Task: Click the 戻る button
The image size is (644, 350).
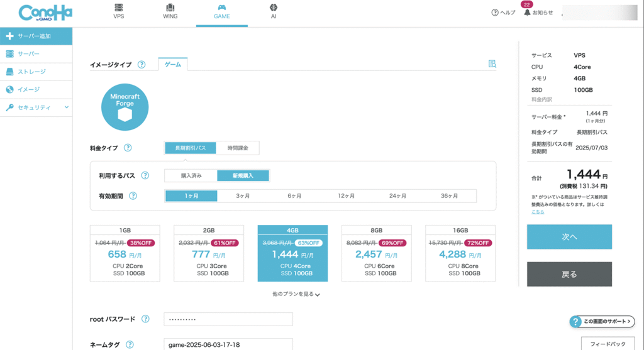Action: 569,274
